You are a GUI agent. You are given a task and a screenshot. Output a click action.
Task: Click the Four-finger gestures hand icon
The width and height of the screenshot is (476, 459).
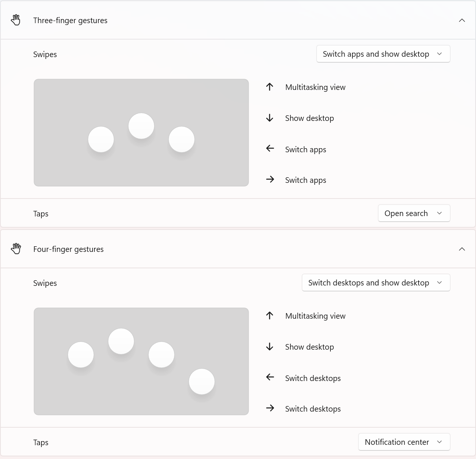[x=16, y=249]
